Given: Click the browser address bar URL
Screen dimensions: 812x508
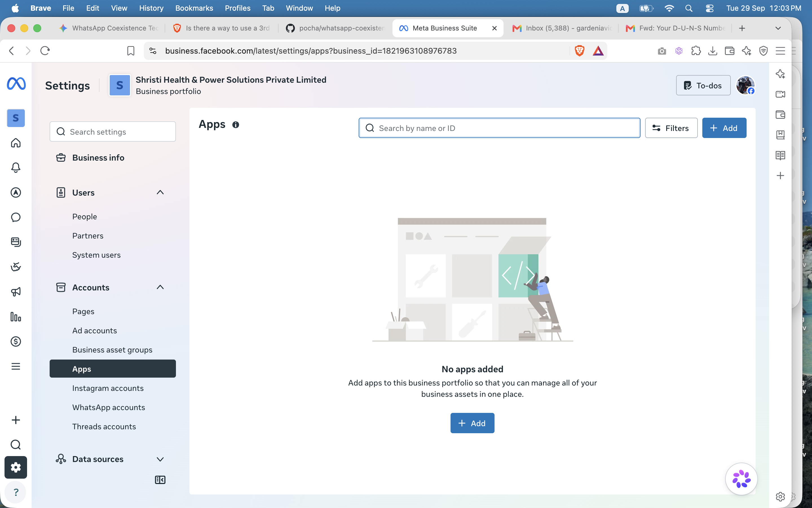Looking at the screenshot, I should [x=311, y=51].
